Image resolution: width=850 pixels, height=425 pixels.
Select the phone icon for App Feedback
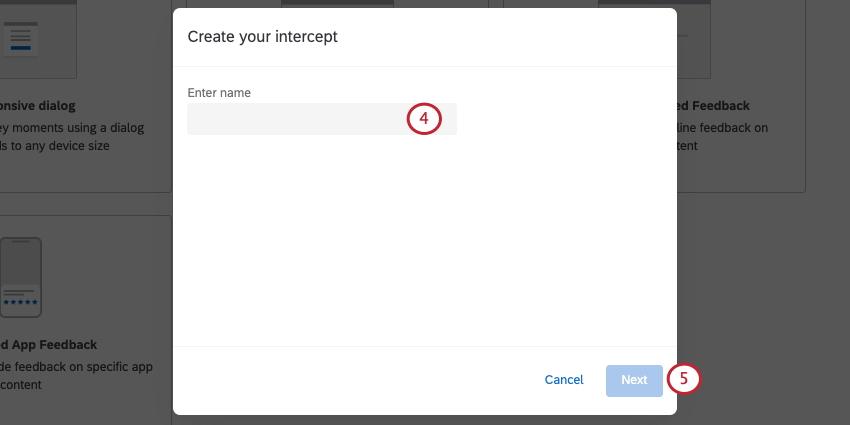[21, 277]
